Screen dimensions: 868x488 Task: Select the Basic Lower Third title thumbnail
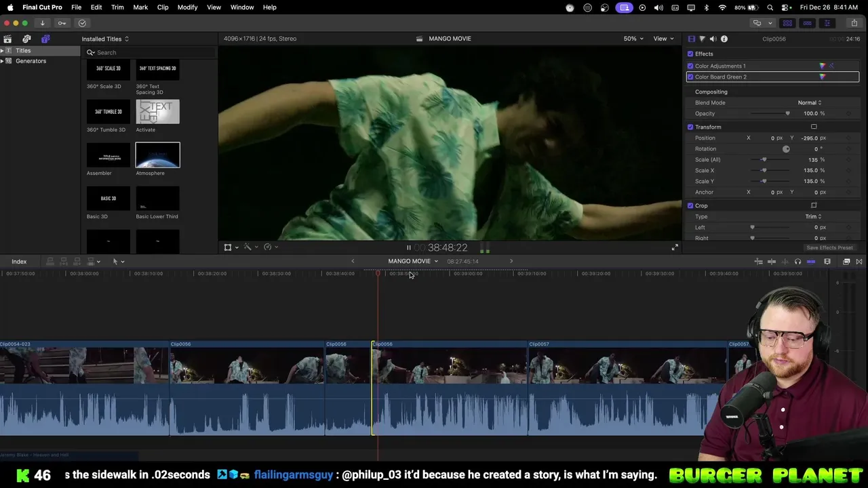pos(157,199)
